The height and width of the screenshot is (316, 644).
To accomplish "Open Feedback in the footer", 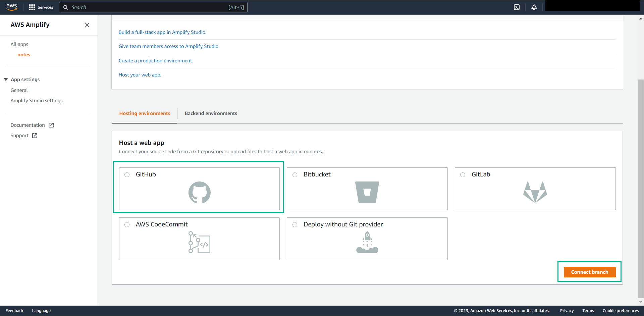I will point(14,311).
